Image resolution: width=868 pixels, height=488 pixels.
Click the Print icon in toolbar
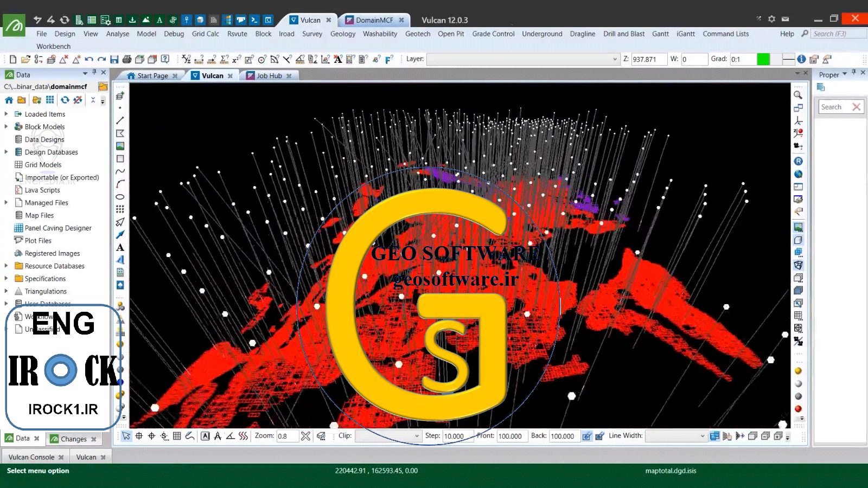(x=127, y=59)
